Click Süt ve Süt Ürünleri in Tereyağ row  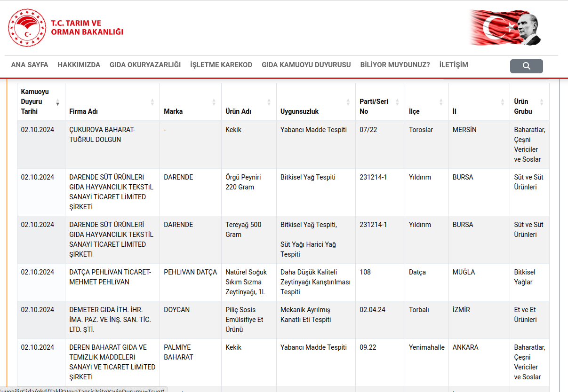click(529, 229)
